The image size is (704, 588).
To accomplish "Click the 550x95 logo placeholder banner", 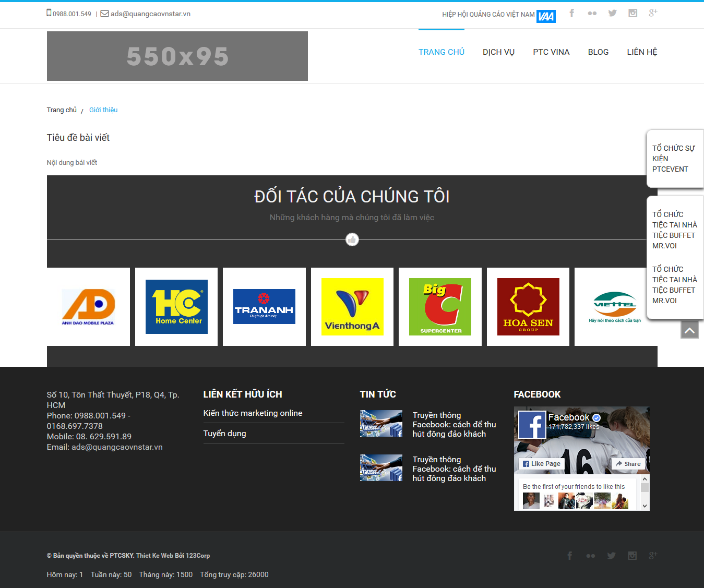I will pos(177,56).
